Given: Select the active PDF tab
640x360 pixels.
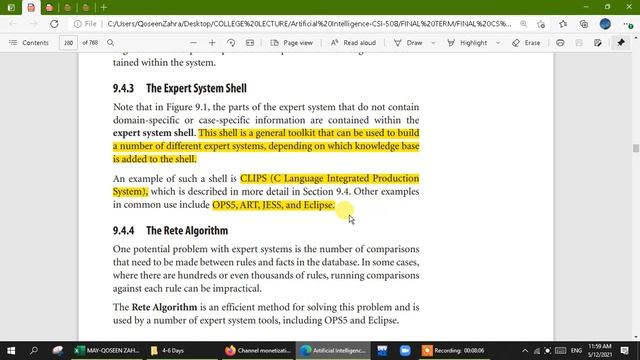Looking at the screenshot, I should [31, 7].
